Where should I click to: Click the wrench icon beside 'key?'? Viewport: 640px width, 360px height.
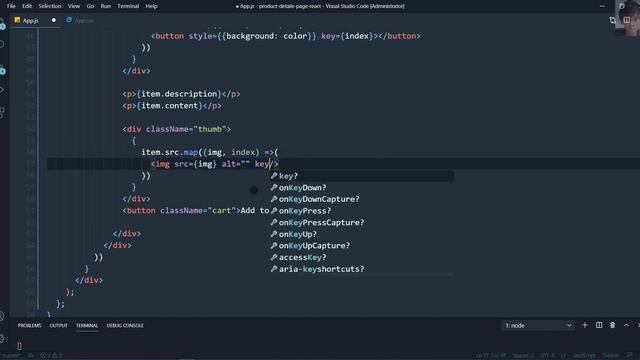pyautogui.click(x=274, y=176)
